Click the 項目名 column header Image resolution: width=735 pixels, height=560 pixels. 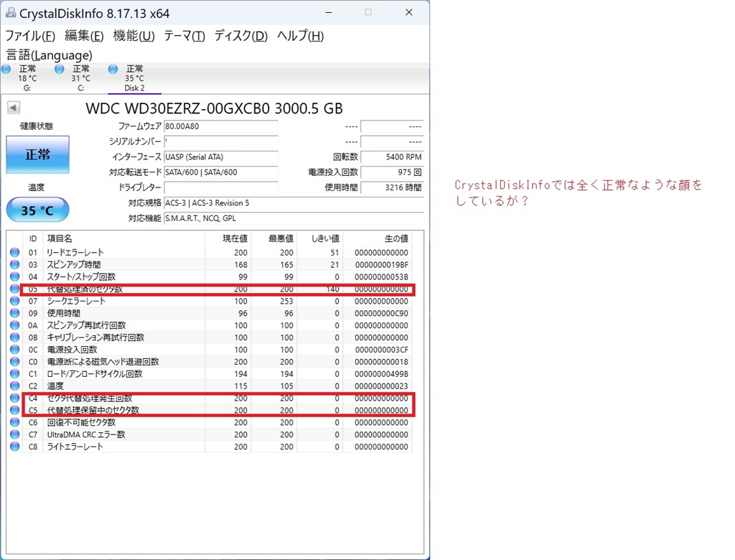123,239
